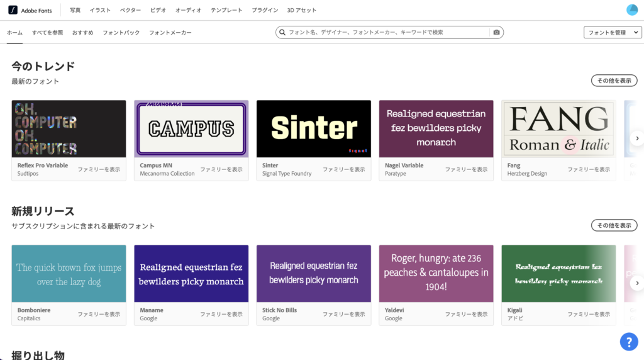Viewport: 644px width, 360px height.
Task: Click the Herzberg Design foundry name
Action: 528,174
